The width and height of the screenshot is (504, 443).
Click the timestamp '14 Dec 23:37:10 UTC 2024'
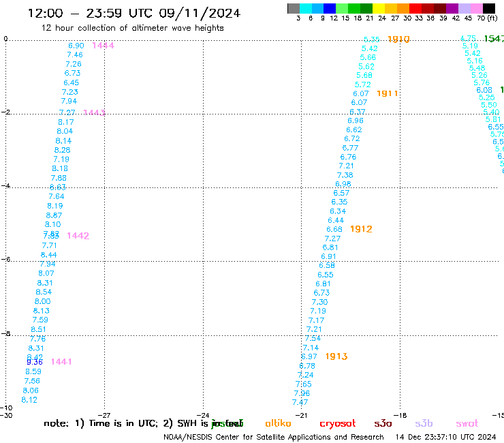446,437
